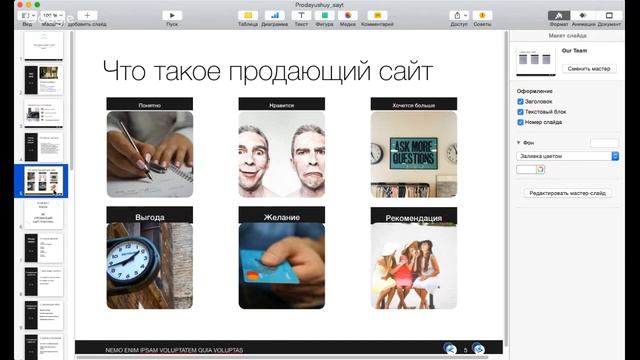Click the canvas horizontal scrollbar
Viewport: 640px width, 360px height.
[x=282, y=357]
